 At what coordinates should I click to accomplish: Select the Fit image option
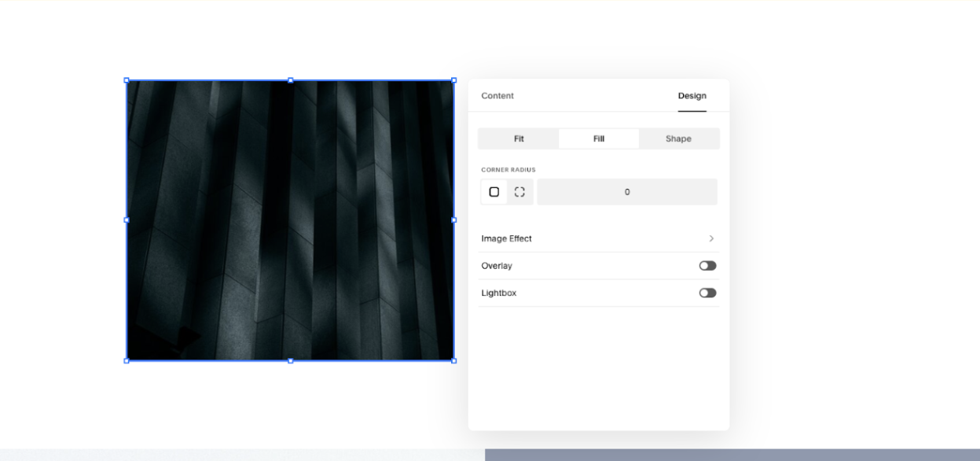click(519, 138)
